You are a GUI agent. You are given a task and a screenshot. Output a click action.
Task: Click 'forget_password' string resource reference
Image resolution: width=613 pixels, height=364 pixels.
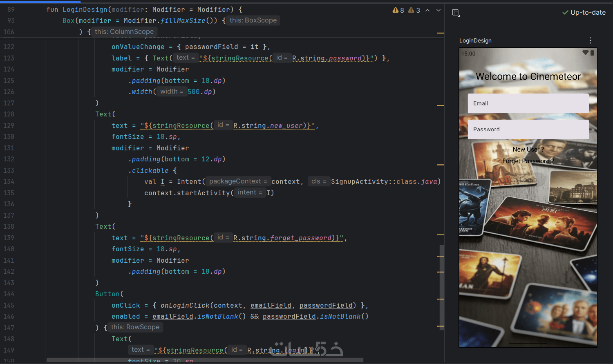click(300, 238)
